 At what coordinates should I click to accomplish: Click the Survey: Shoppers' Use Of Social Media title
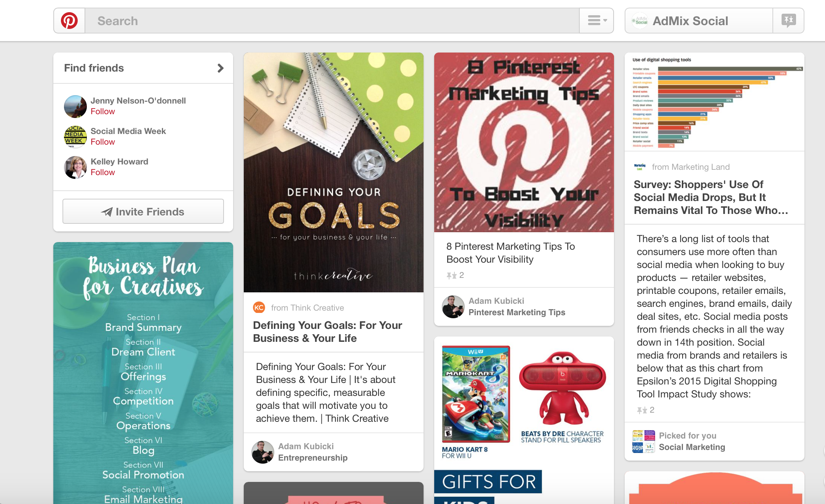[711, 197]
